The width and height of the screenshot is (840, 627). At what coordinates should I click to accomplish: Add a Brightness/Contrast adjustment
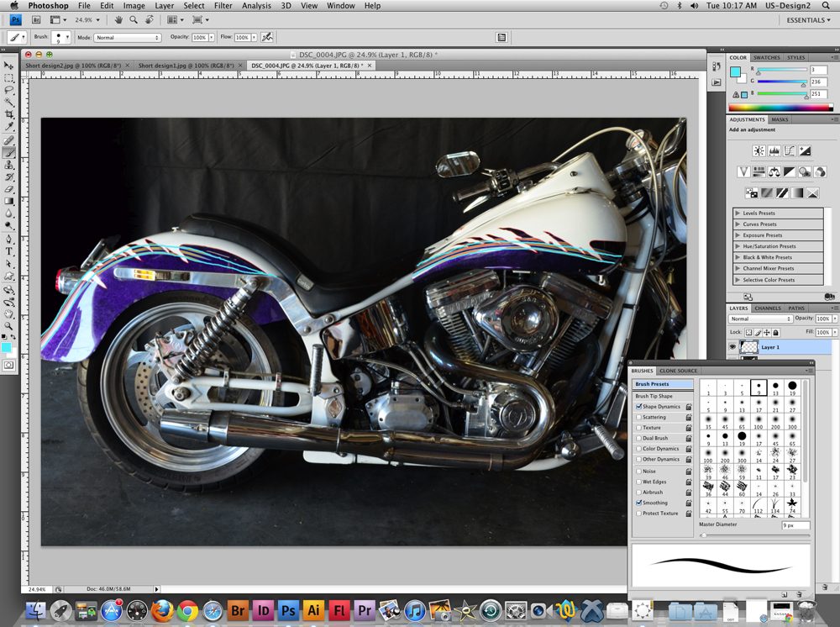pyautogui.click(x=759, y=150)
